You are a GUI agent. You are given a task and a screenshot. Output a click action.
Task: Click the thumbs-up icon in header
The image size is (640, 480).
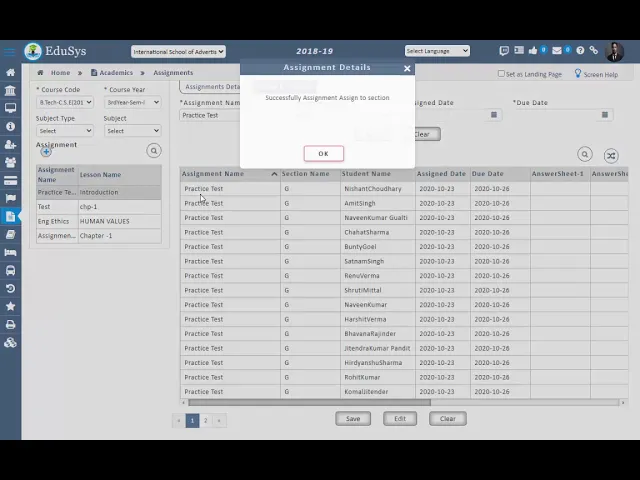[x=533, y=51]
